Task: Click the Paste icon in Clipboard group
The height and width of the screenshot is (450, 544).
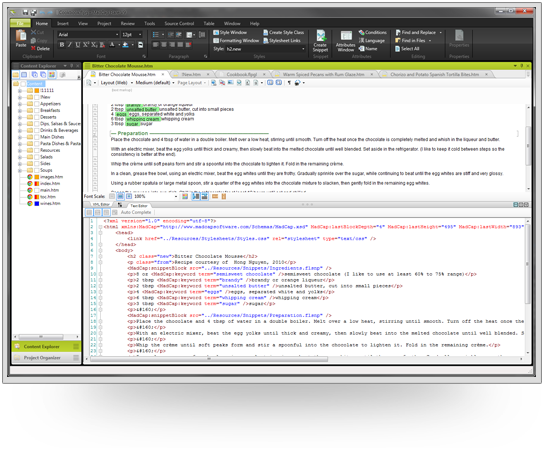Action: pos(21,35)
